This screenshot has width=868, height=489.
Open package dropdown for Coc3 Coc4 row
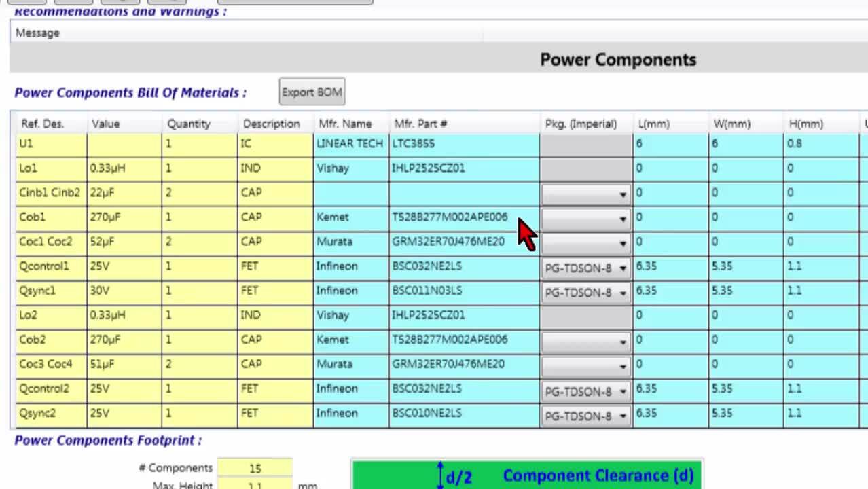pos(586,365)
